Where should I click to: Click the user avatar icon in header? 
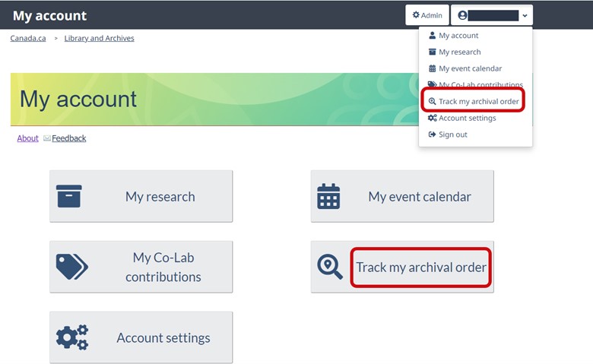(462, 15)
